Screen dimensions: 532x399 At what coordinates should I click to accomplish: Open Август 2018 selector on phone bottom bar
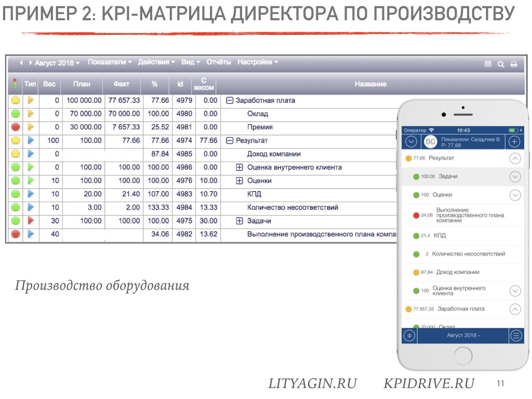click(x=463, y=336)
